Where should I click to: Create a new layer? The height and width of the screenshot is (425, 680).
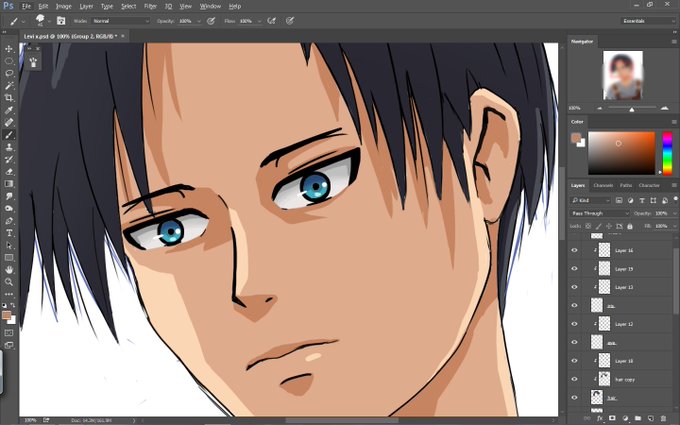coord(651,418)
